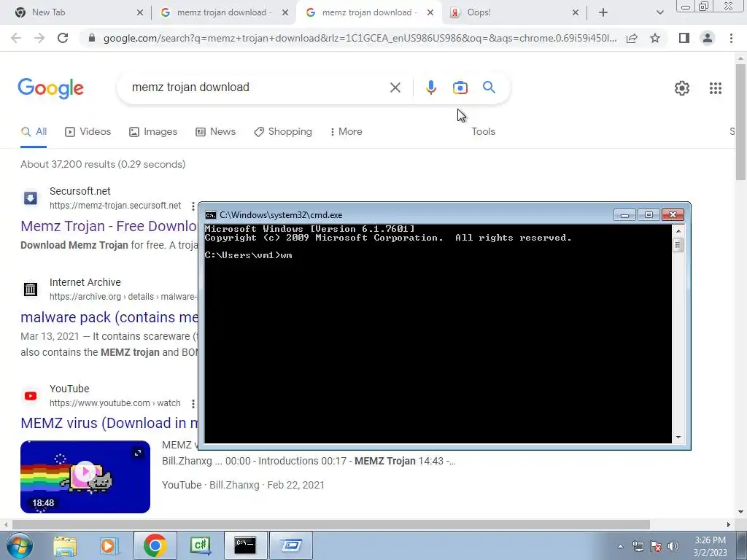
Task: Select the Shopping search filter
Action: point(283,131)
